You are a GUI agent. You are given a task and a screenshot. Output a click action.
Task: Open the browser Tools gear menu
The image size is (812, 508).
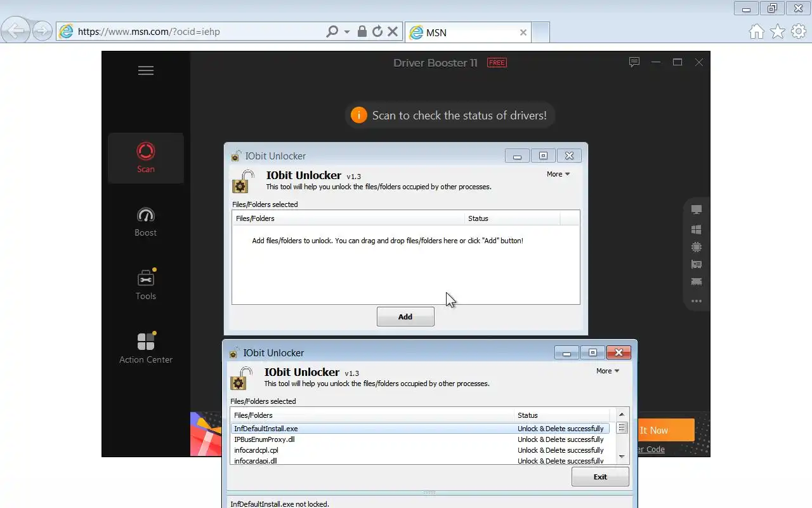[798, 31]
